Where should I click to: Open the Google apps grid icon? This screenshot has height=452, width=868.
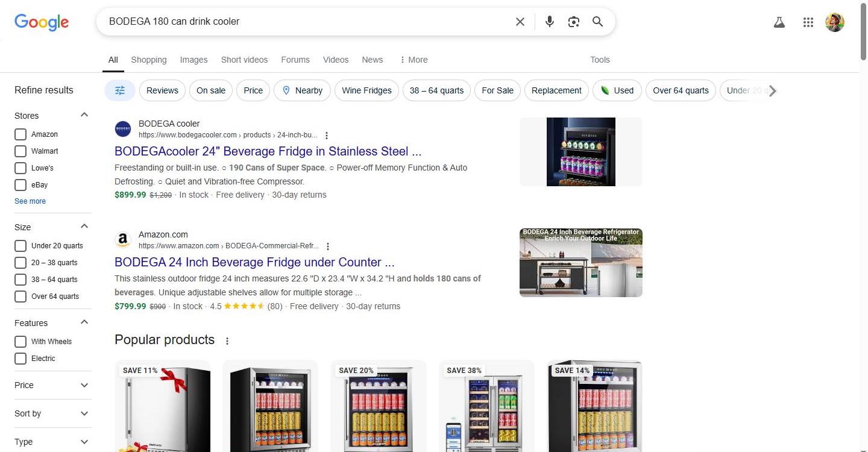pos(808,22)
